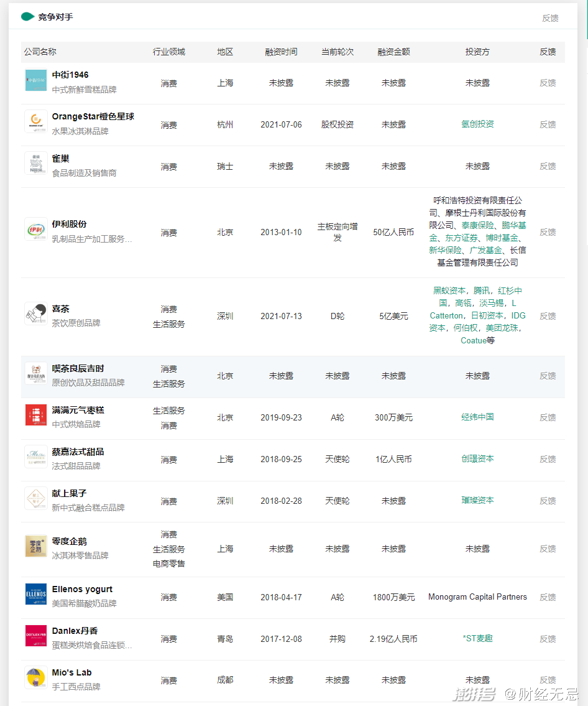Open the *ST麦趣 investor link
The image size is (588, 706).
click(x=477, y=638)
